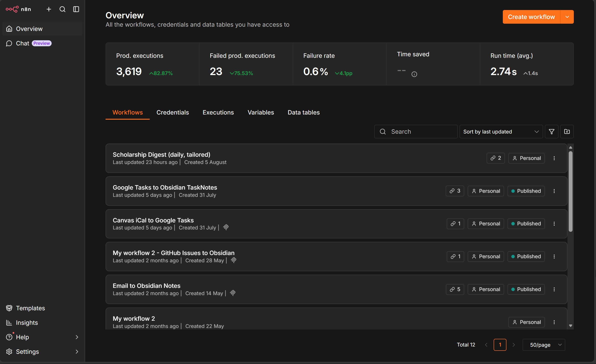Switch to the Executions tab
Image resolution: width=596 pixels, height=364 pixels.
coord(218,112)
